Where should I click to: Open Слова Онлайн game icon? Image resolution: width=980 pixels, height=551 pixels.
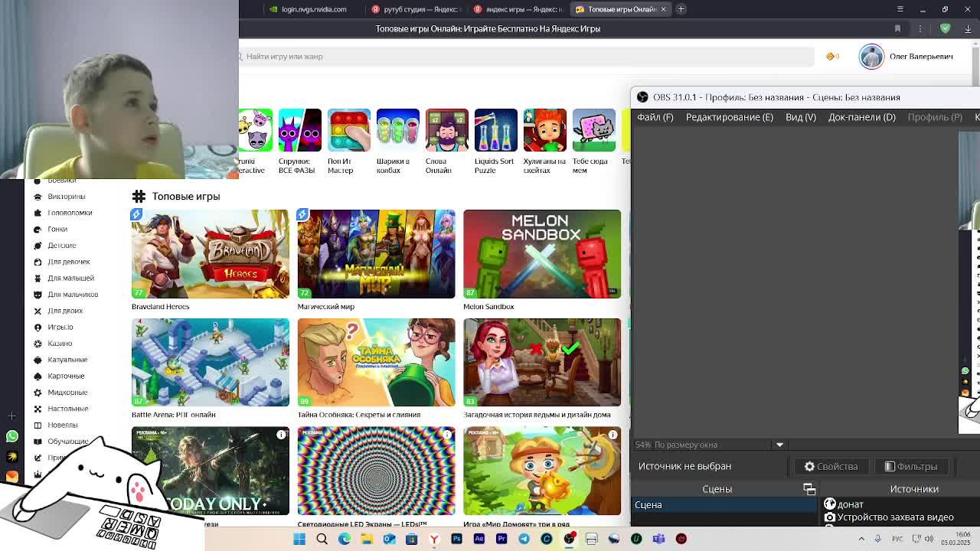pos(446,130)
